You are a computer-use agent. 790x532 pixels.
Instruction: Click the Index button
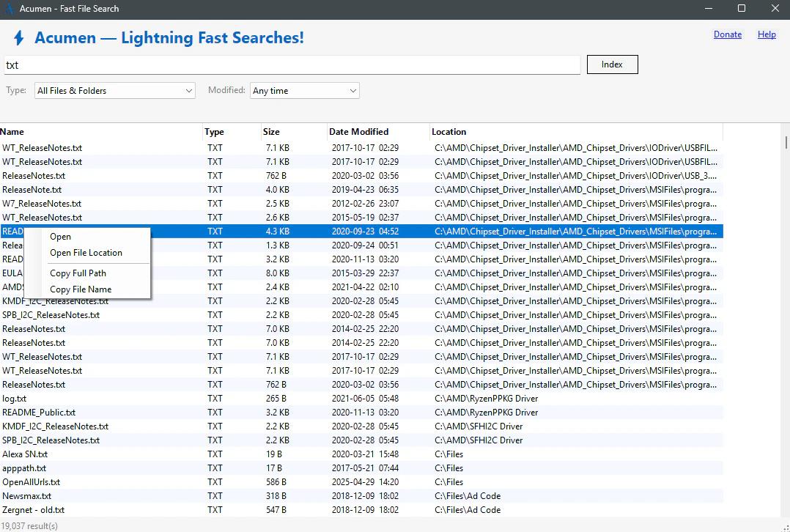612,64
